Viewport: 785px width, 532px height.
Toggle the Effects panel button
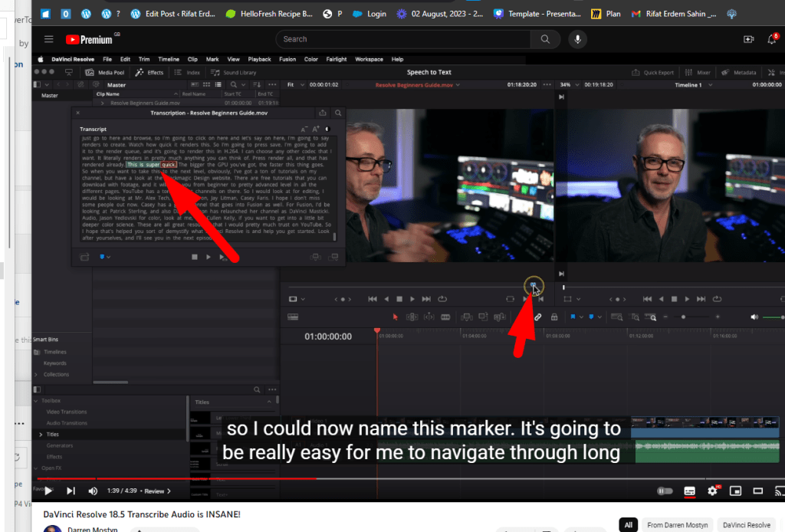[x=149, y=73]
